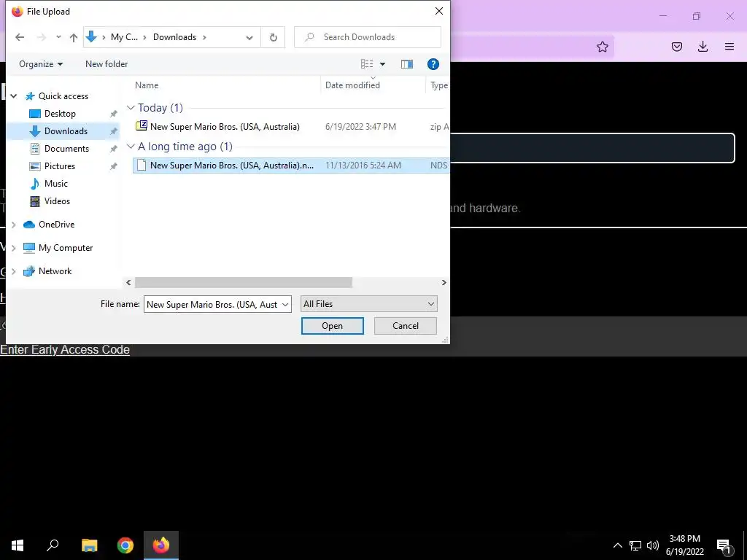
Task: Open Pictures in sidebar
Action: coord(60,166)
